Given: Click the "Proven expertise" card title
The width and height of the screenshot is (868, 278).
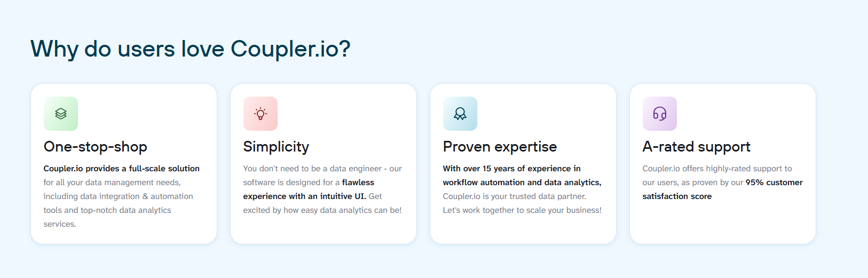Looking at the screenshot, I should [500, 147].
